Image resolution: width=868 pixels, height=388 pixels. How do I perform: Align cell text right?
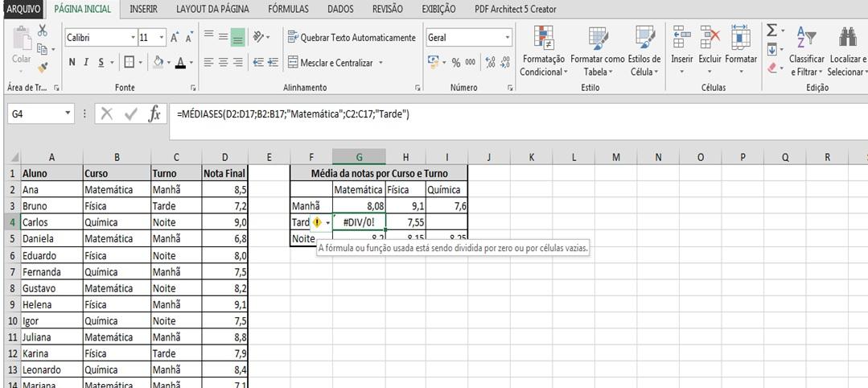[237, 63]
